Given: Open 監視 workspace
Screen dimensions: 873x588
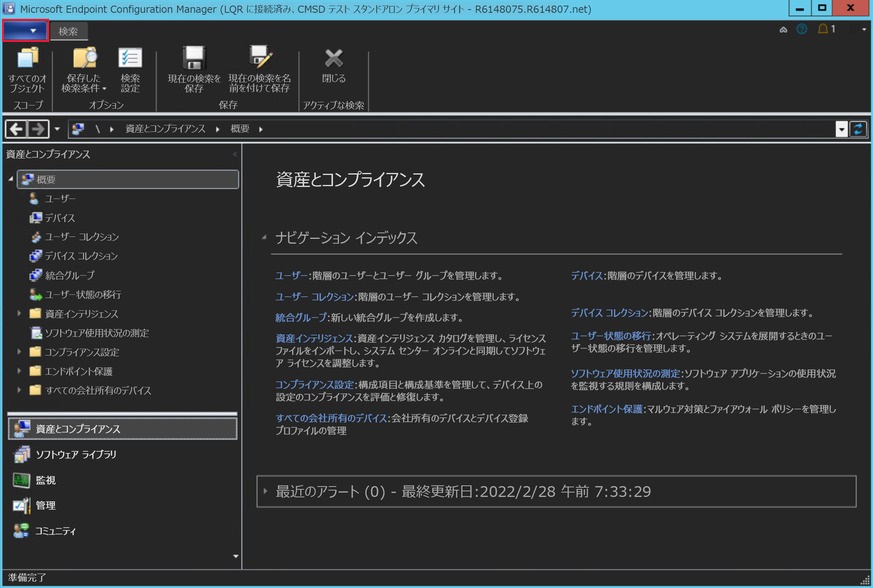Looking at the screenshot, I should point(122,480).
